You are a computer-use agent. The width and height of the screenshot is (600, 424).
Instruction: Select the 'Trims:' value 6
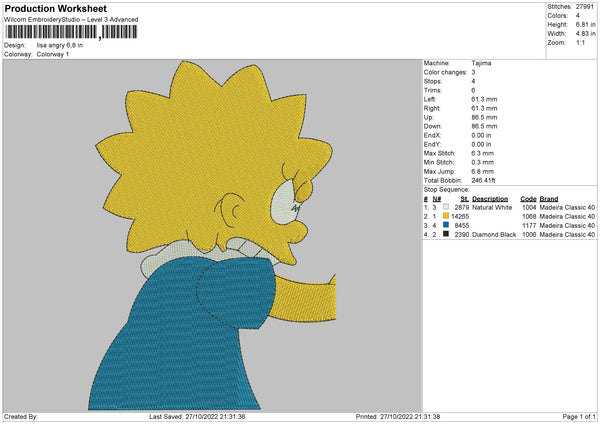(x=473, y=90)
